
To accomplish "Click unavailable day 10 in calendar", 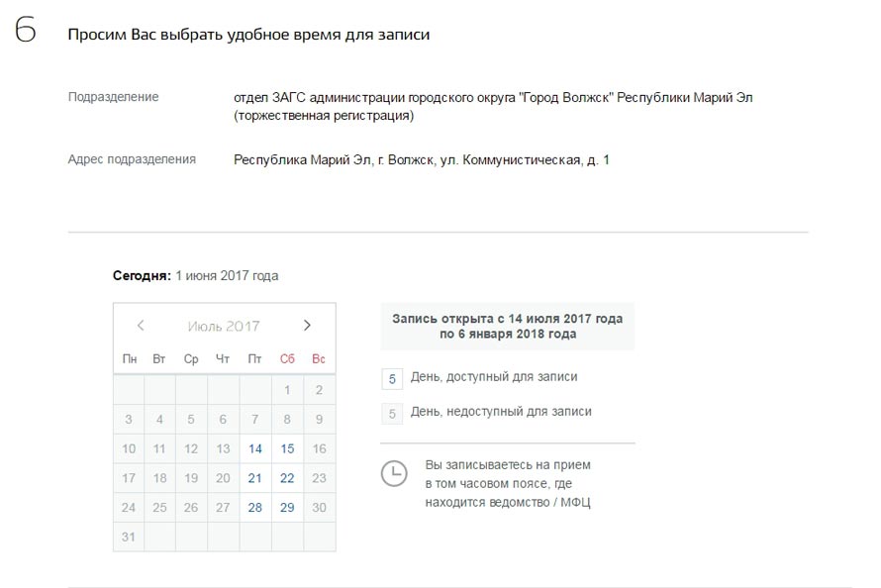I will pos(129,448).
